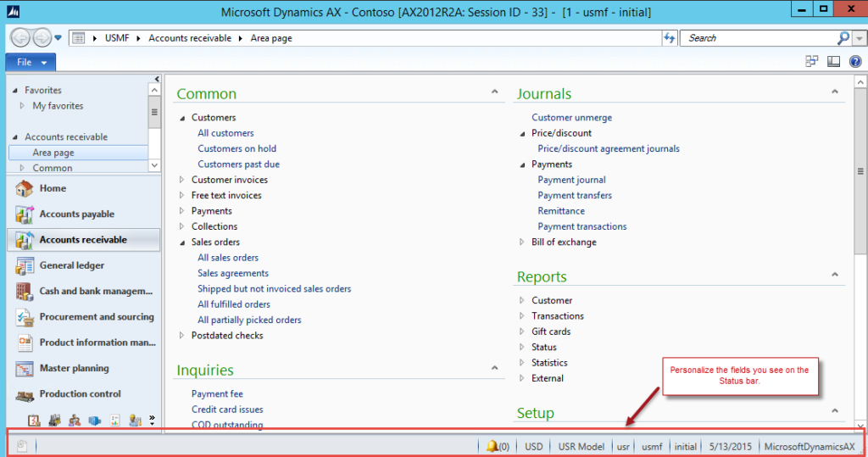The width and height of the screenshot is (868, 457).
Task: Open Customers on hold link
Action: (237, 148)
